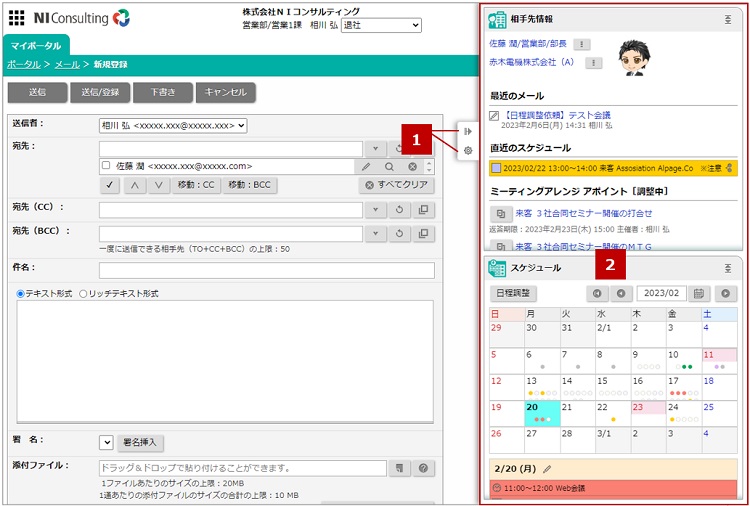Click the 日程調整 button
The height and width of the screenshot is (506, 750).
click(513, 293)
